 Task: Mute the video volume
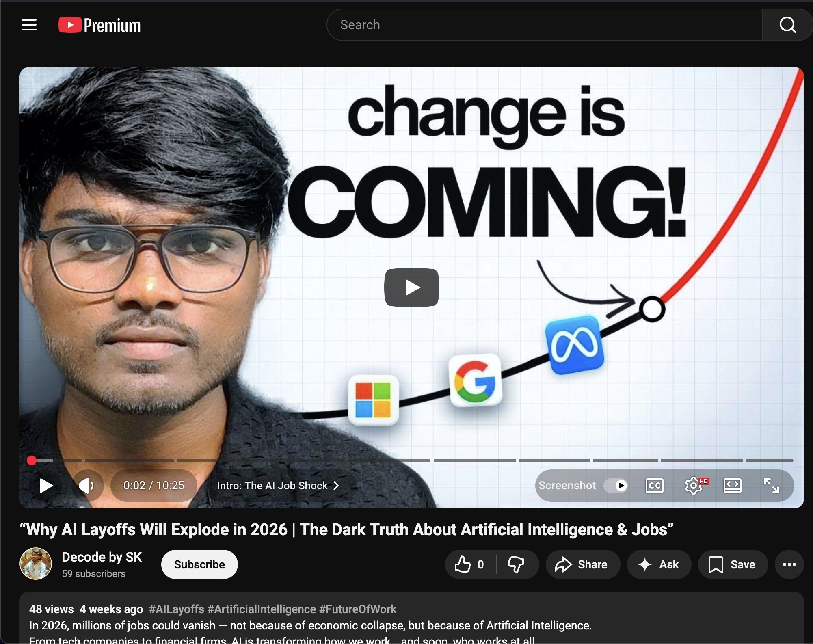tap(86, 485)
